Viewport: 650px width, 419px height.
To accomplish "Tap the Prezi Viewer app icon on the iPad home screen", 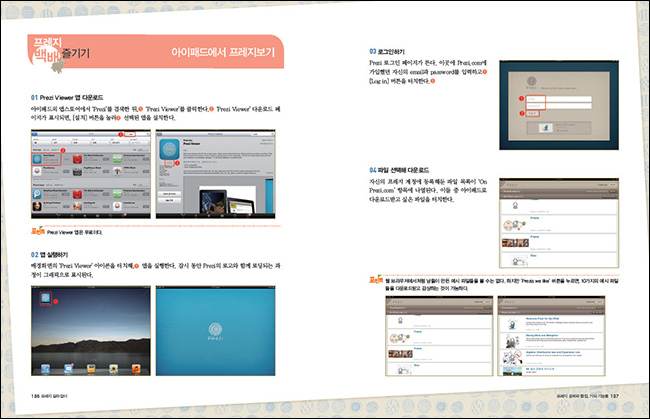I will (x=45, y=296).
